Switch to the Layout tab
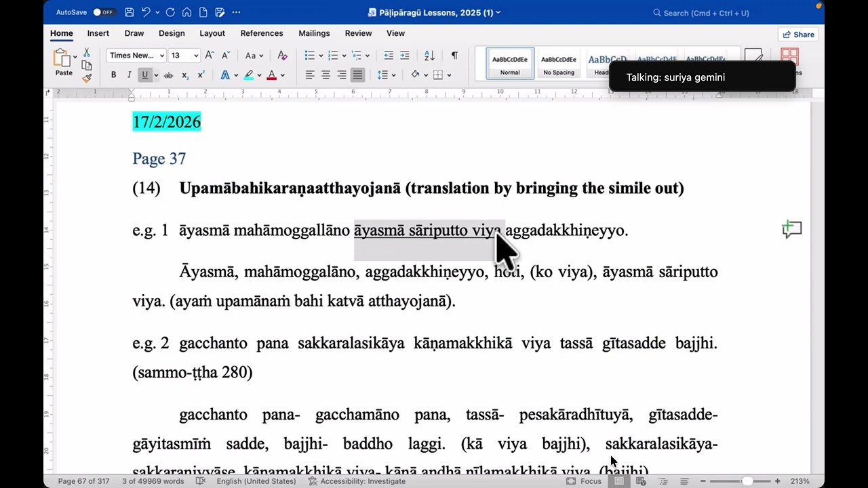 click(x=212, y=33)
